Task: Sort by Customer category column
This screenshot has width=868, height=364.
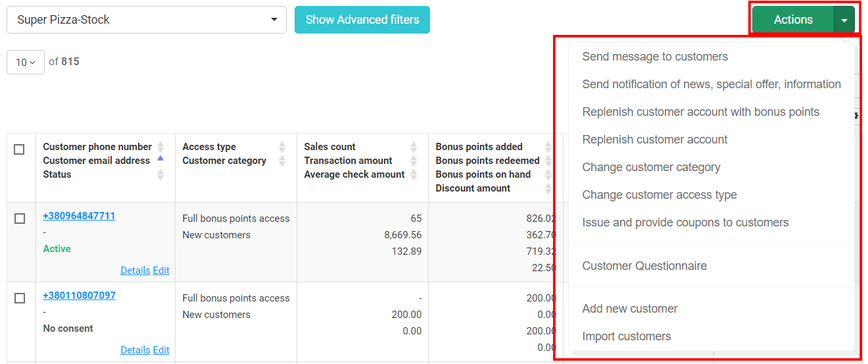Action: coord(282,161)
